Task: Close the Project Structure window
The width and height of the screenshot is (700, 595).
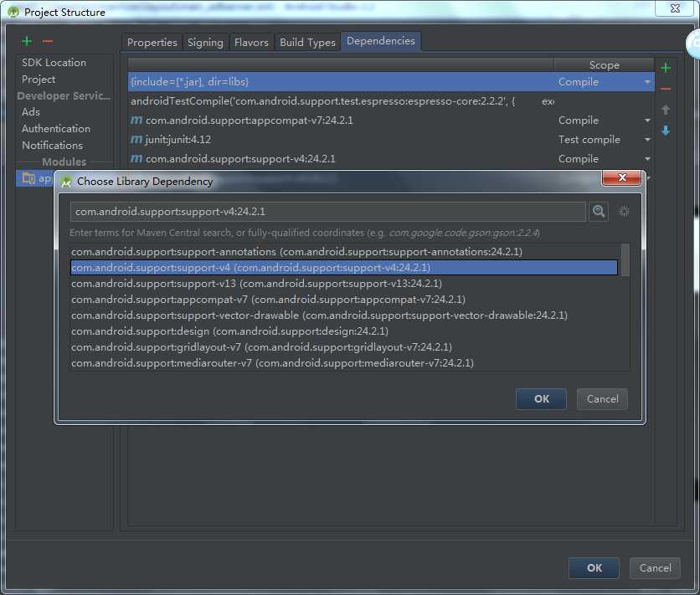Action: pyautogui.click(x=675, y=8)
